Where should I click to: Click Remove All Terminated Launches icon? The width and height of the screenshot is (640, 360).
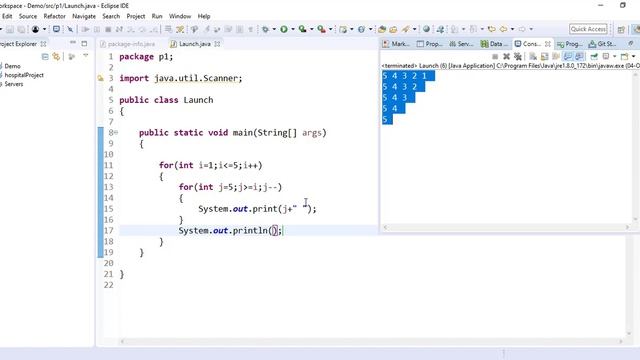click(518, 56)
